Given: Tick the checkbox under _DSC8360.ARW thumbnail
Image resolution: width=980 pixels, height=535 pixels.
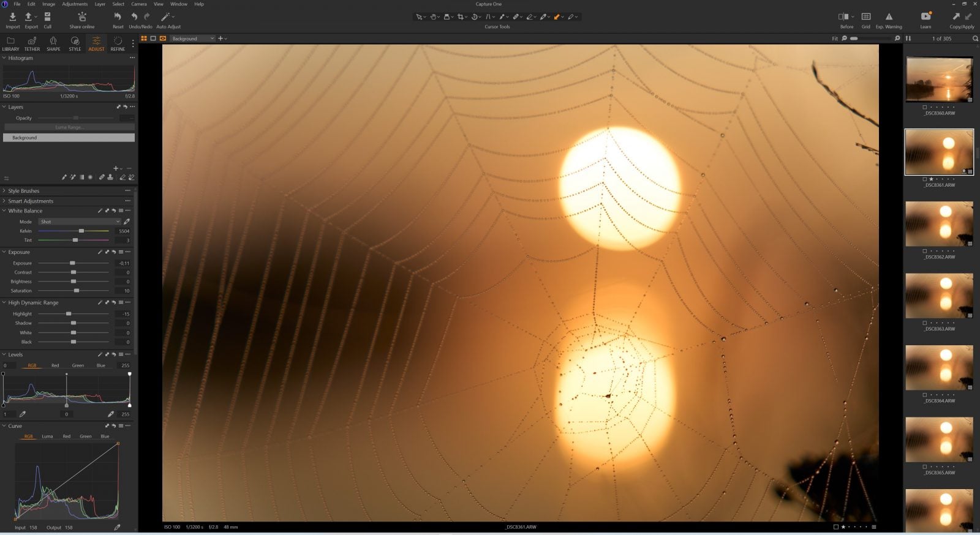Looking at the screenshot, I should (x=924, y=107).
